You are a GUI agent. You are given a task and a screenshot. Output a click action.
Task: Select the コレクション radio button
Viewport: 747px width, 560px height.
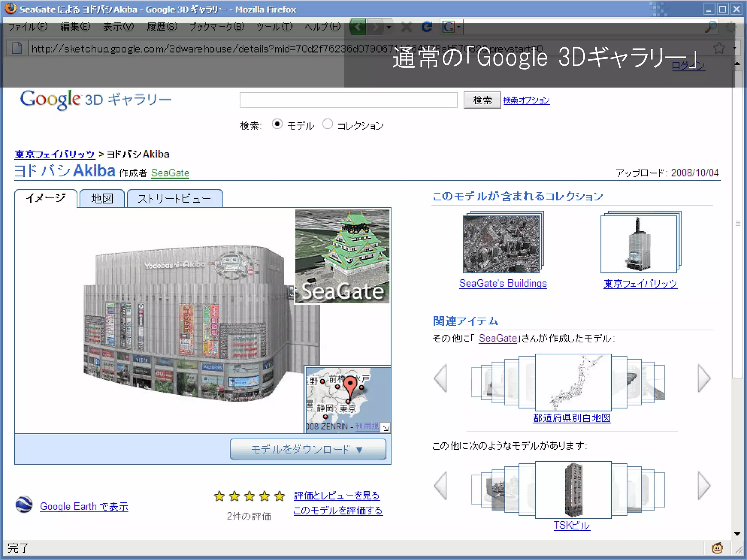[328, 124]
